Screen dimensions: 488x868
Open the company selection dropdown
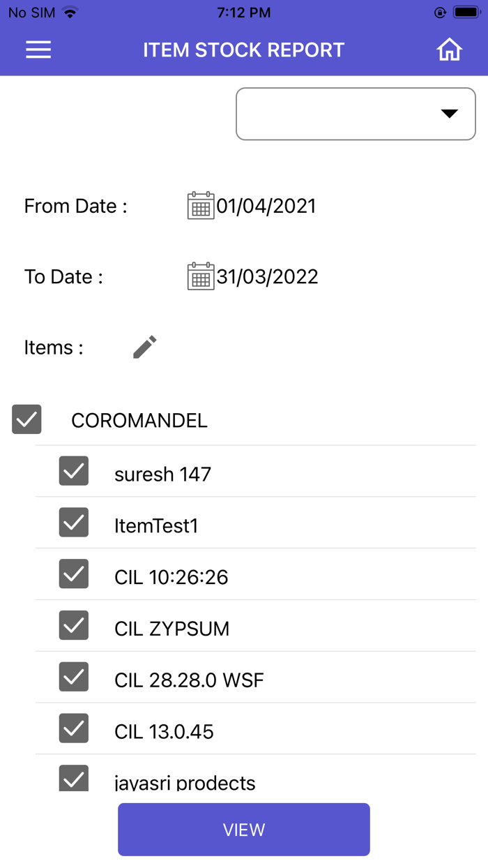[x=356, y=114]
